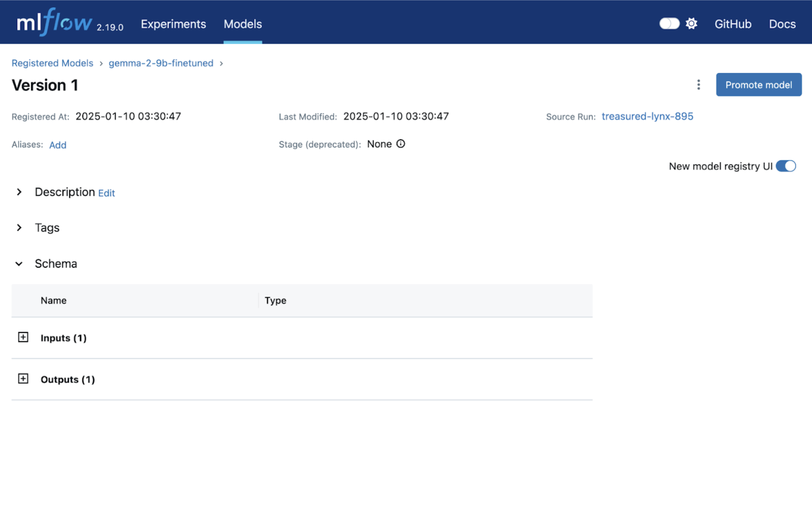812x508 pixels.
Task: Click the Promote model button
Action: [759, 85]
